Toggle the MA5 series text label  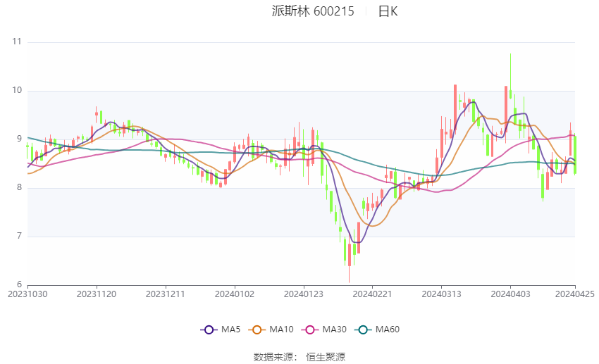[x=230, y=330]
